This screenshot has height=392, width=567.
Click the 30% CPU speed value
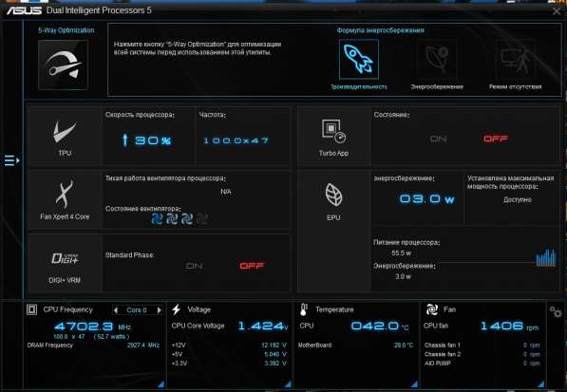(x=147, y=140)
